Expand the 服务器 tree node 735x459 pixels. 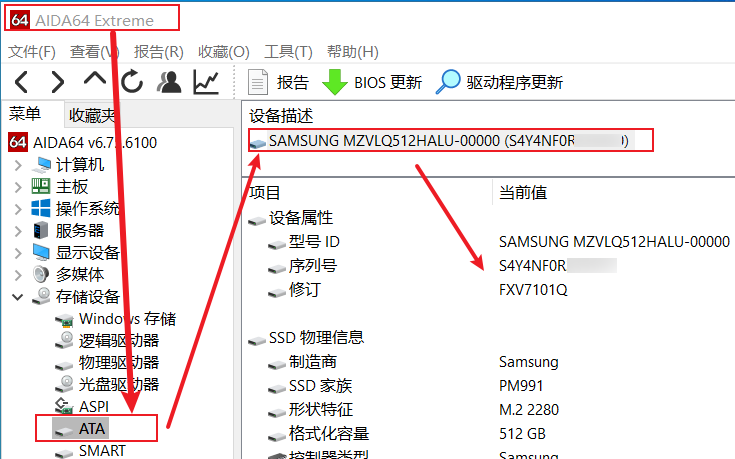click(x=18, y=231)
